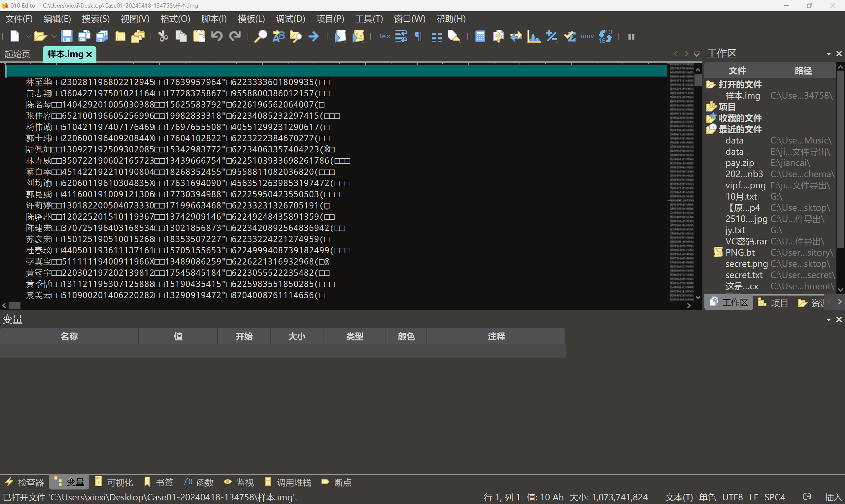The width and height of the screenshot is (845, 504).
Task: Click the 类型 column header
Action: 355,336
